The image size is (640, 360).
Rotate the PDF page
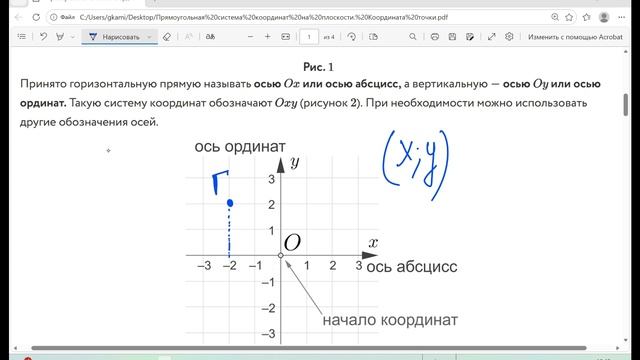(351, 37)
